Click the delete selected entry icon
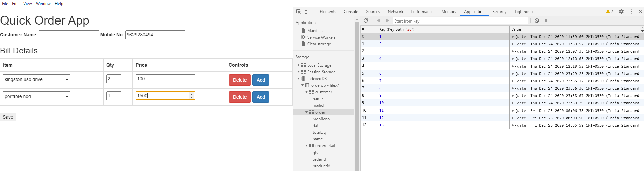This screenshot has height=171, width=644. [x=546, y=20]
